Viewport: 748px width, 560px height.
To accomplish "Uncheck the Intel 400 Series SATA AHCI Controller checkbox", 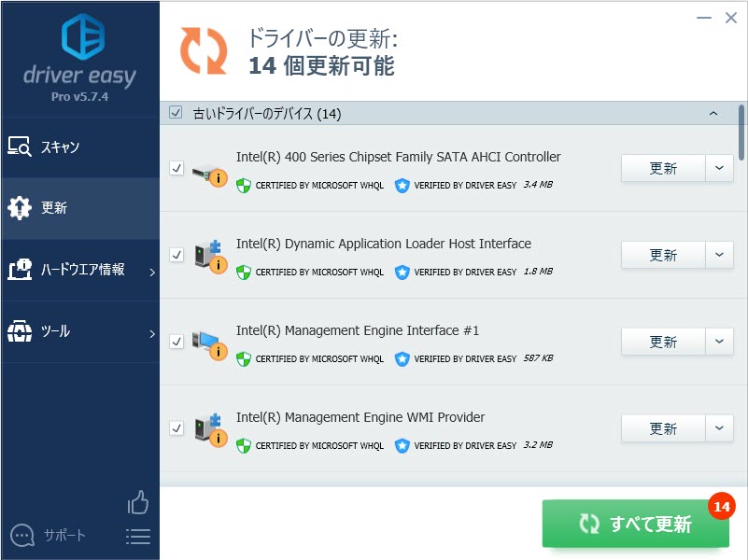I will click(x=176, y=168).
